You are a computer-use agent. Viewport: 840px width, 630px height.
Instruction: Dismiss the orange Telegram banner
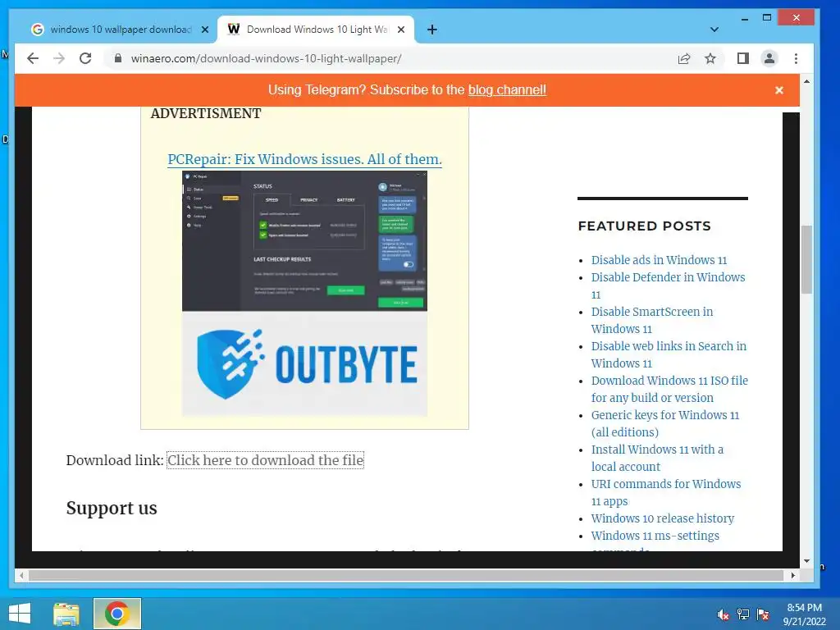tap(779, 90)
